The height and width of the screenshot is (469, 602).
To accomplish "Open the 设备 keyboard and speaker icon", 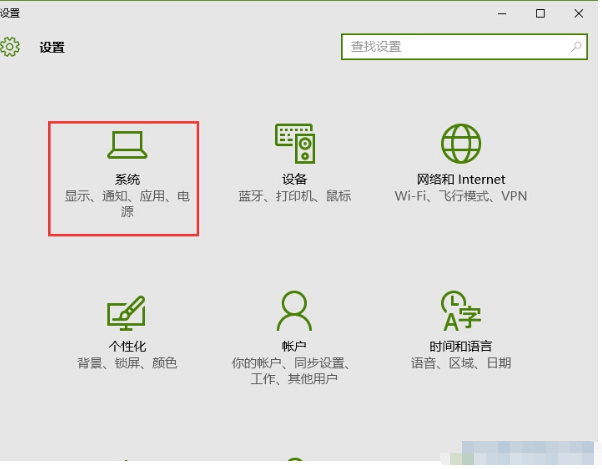I will tap(295, 144).
